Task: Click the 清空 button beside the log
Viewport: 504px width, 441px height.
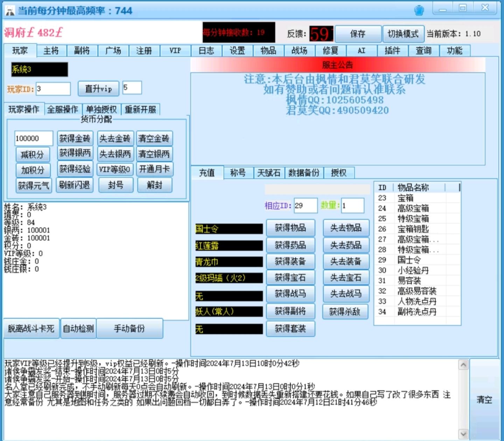Action: 484,400
